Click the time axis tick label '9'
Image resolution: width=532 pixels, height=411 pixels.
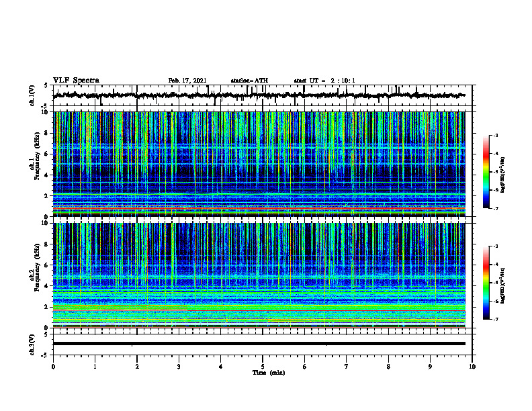point(430,367)
